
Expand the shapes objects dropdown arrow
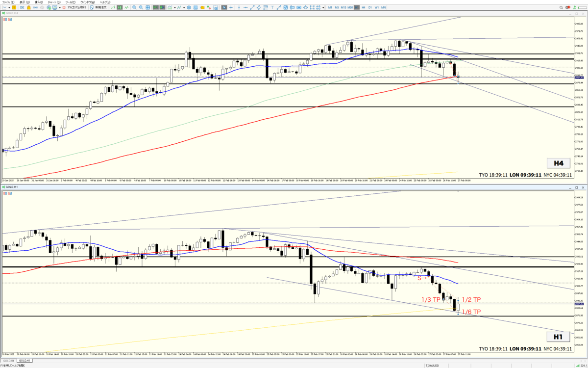click(323, 7)
